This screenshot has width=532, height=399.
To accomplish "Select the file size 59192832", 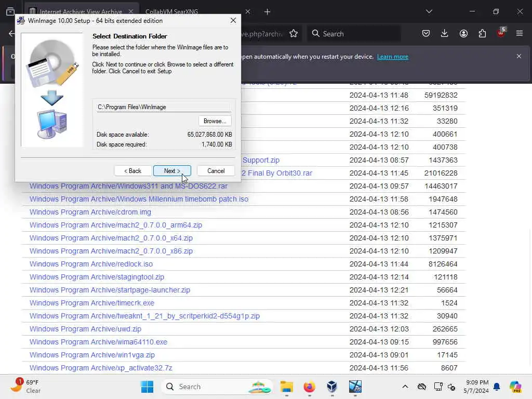I will pyautogui.click(x=441, y=96).
